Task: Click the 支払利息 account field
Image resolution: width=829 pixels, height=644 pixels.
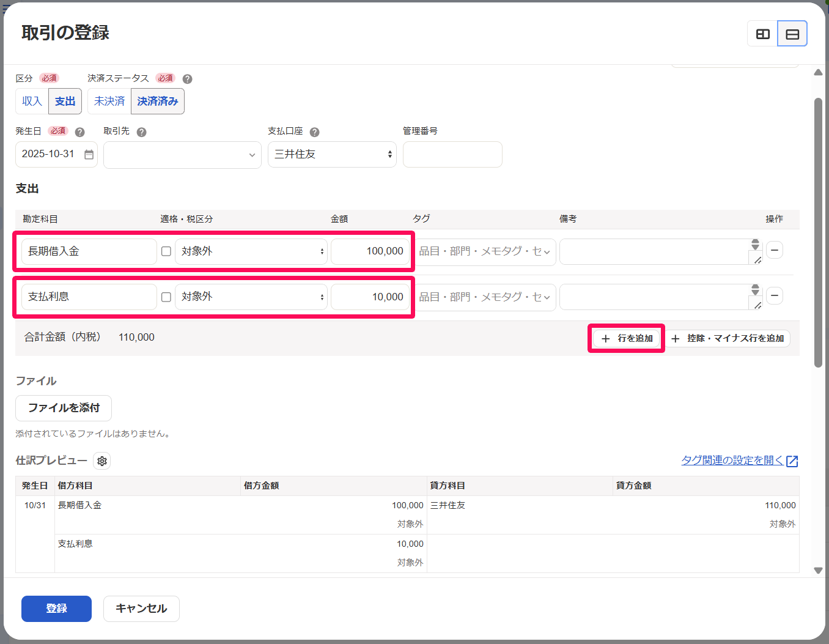Action: tap(89, 297)
